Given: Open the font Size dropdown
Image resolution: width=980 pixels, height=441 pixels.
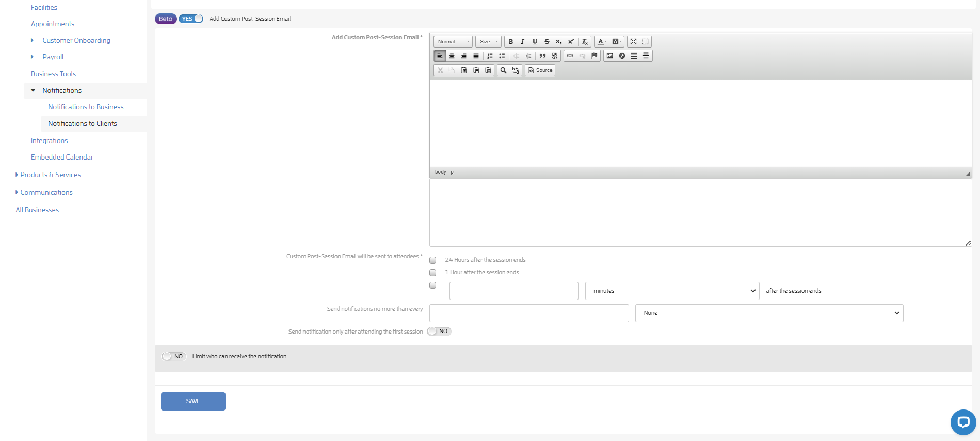Looking at the screenshot, I should click(488, 42).
